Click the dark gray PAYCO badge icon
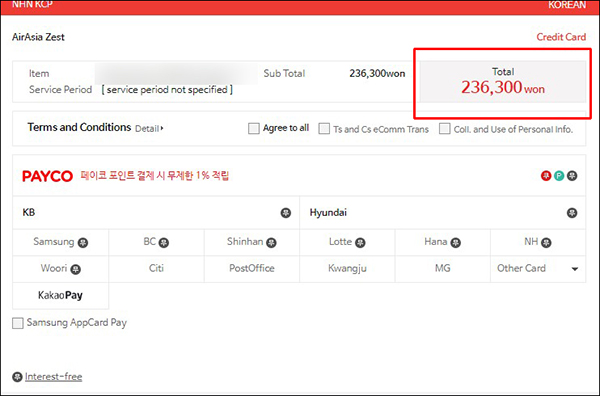Screen dimensions: 600x396 pos(572,176)
